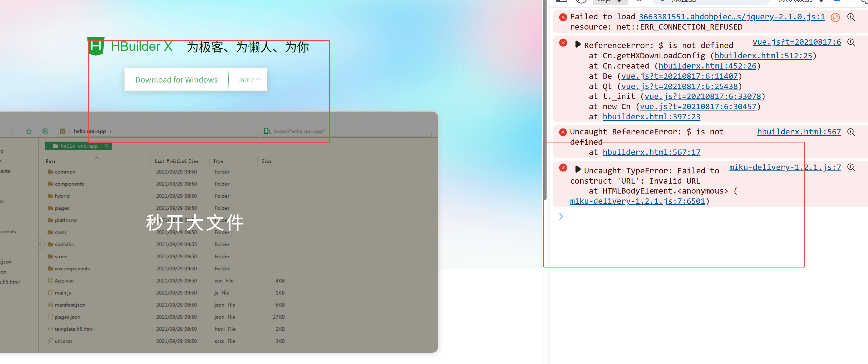Select the 'store' folder row
Screen dimensions: 868x364
pyautogui.click(x=167, y=256)
